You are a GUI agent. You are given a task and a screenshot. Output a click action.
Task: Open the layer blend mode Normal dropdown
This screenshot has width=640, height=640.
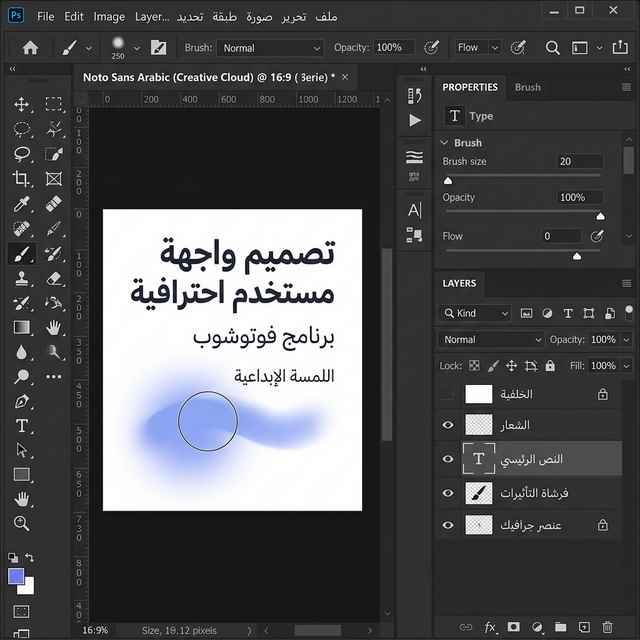[491, 340]
